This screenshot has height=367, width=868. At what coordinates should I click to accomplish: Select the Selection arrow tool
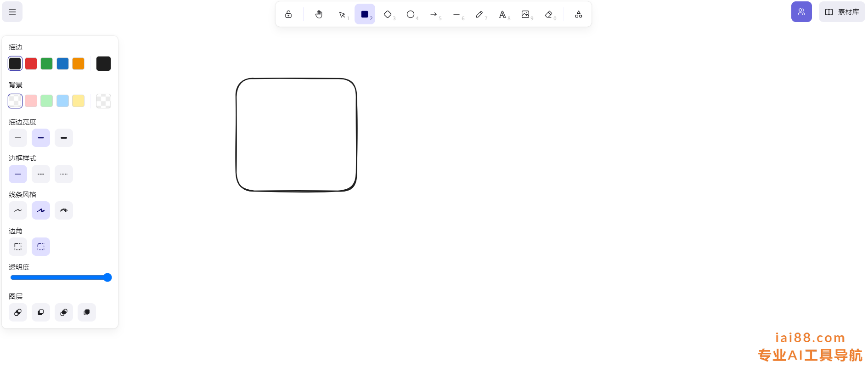coord(342,14)
